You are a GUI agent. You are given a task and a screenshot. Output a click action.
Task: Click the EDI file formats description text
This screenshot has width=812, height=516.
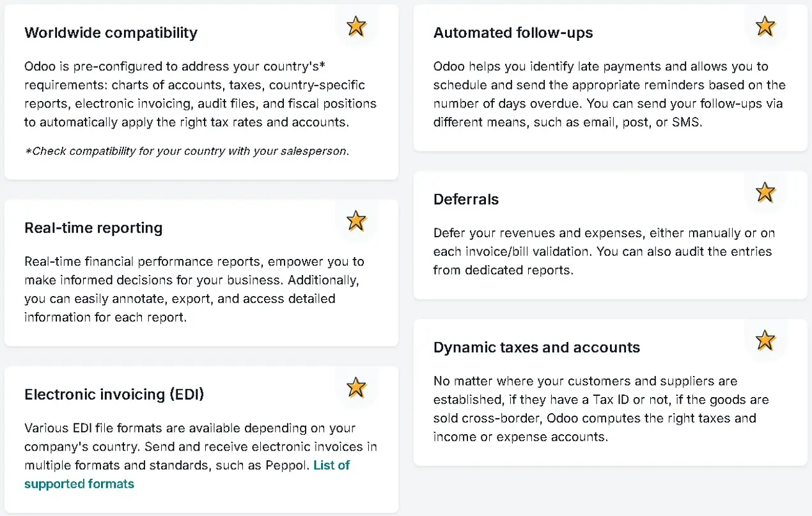pos(201,446)
